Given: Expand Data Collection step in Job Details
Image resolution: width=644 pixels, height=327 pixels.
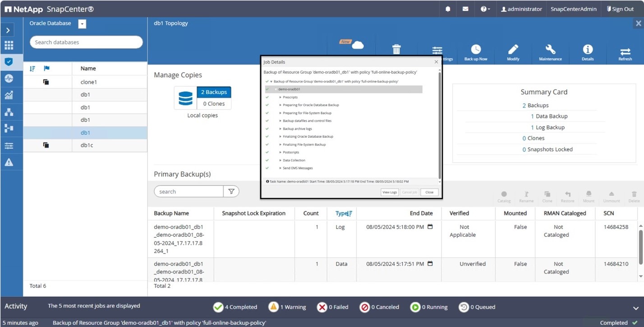Looking at the screenshot, I should point(280,160).
